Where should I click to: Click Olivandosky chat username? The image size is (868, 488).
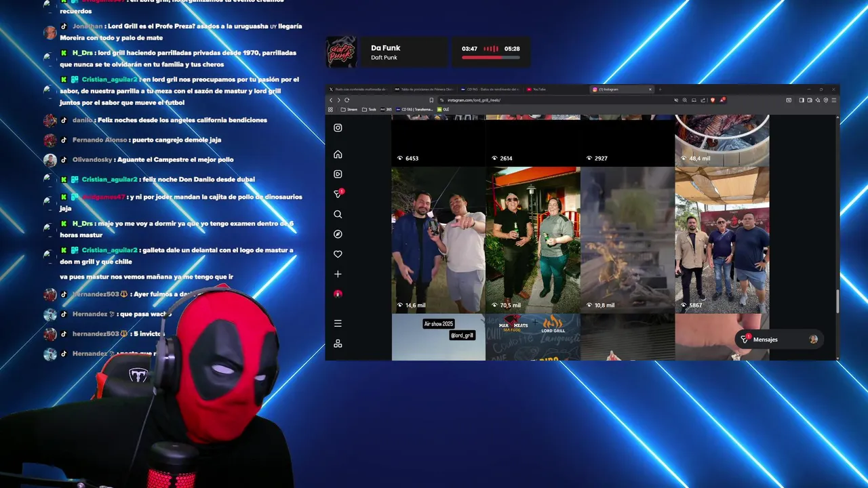click(92, 160)
